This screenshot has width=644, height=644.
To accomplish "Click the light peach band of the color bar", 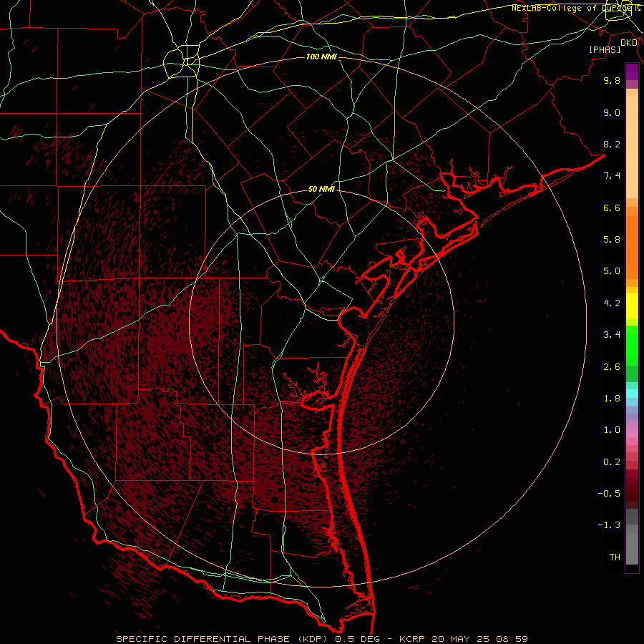I will tap(632, 147).
